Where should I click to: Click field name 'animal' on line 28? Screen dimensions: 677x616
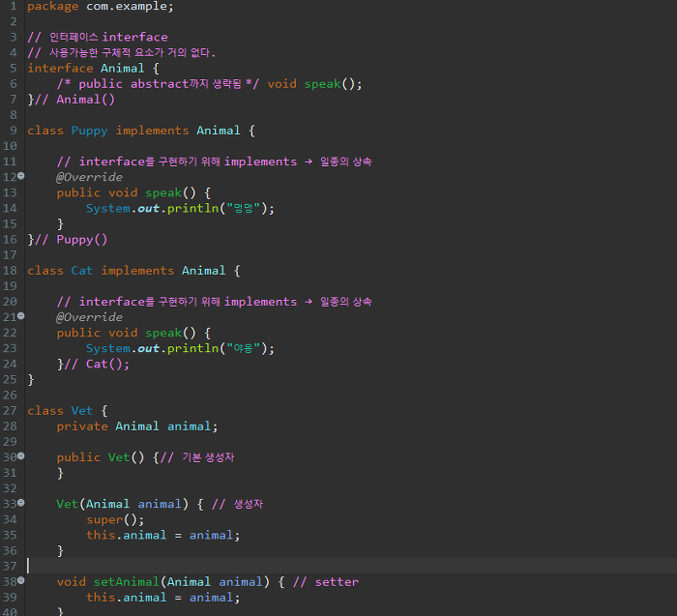[x=190, y=426]
